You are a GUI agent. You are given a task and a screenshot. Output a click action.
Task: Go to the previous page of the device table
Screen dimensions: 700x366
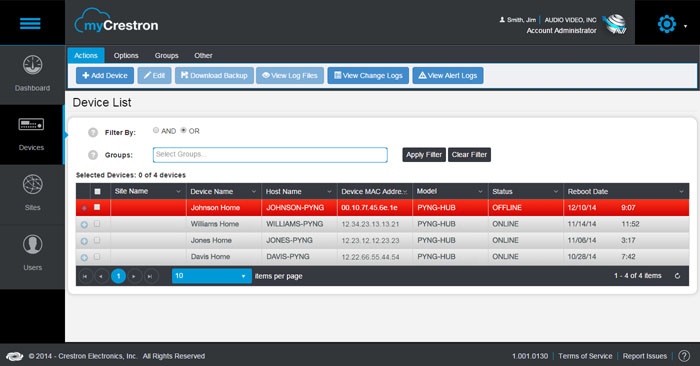[x=101, y=276]
